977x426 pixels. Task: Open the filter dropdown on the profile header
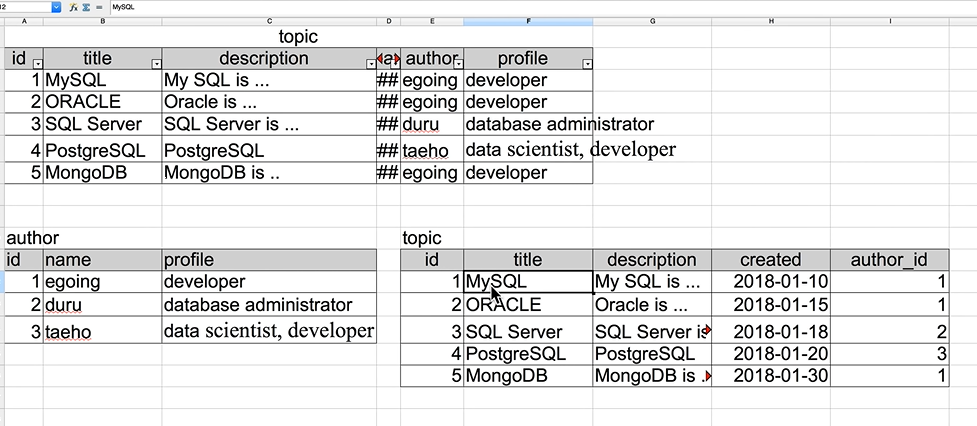tap(587, 64)
